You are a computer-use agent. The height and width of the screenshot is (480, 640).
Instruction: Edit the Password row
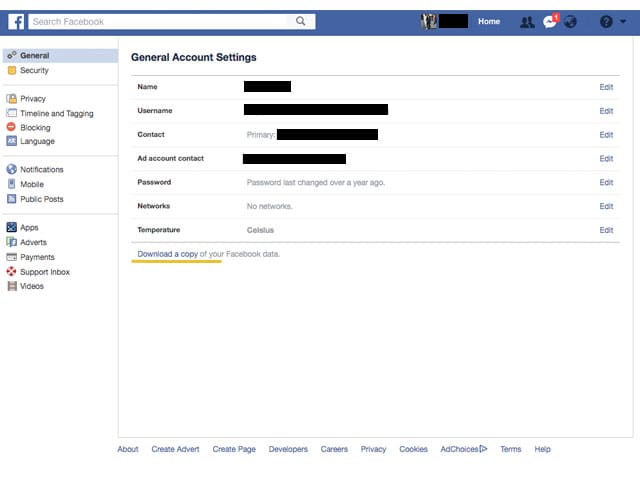click(606, 182)
